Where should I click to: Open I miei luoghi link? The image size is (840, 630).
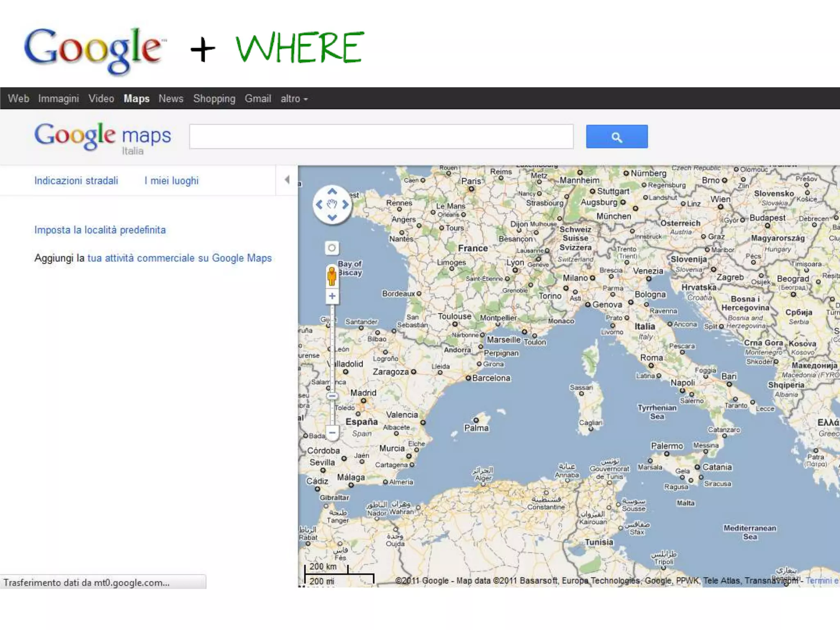(x=171, y=181)
